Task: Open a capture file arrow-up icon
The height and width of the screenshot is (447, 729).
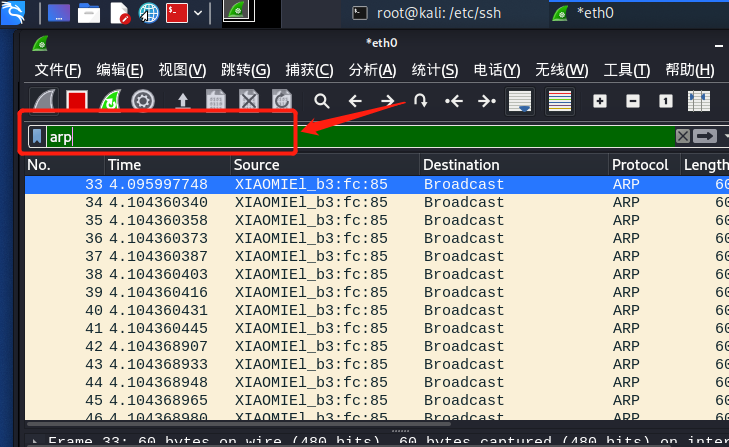Action: (183, 101)
